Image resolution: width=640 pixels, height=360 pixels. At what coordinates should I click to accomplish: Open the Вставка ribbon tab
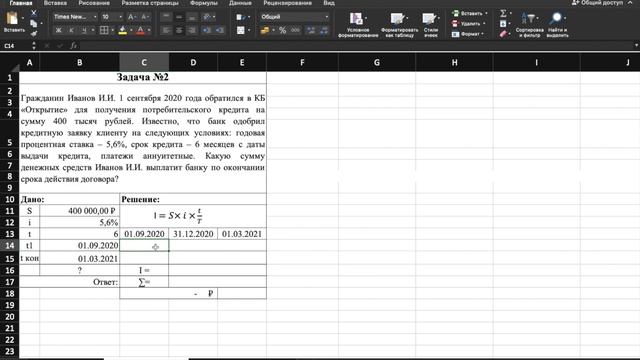pos(55,3)
